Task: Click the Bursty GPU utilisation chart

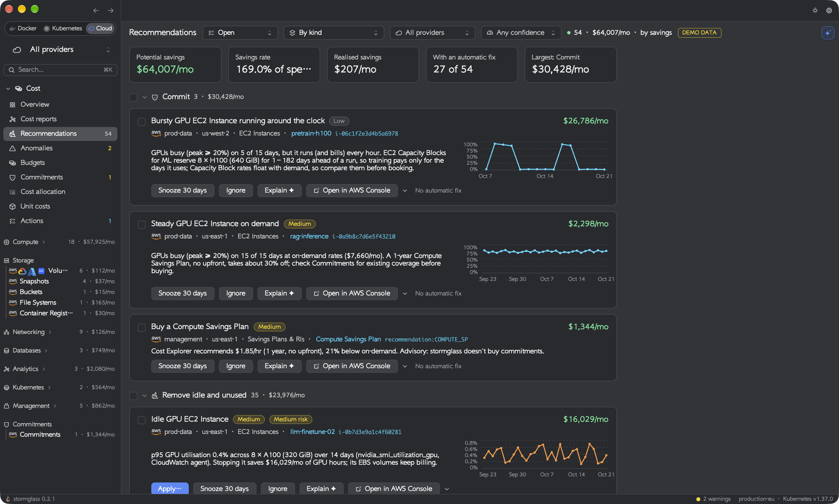Action: point(539,160)
